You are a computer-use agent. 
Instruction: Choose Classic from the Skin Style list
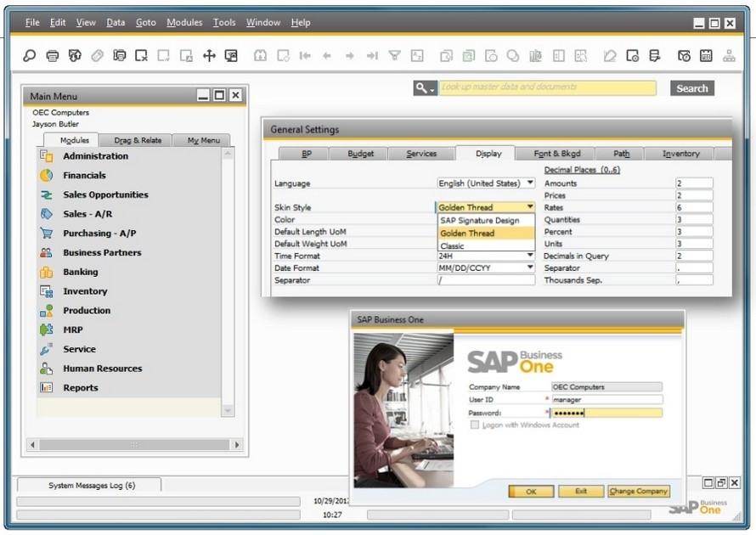pyautogui.click(x=453, y=246)
